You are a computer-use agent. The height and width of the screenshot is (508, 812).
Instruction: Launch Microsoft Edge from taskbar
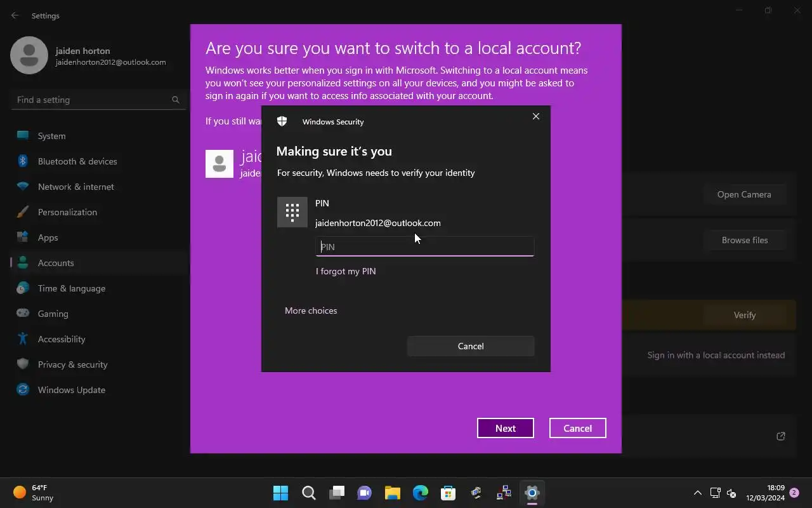tap(420, 493)
